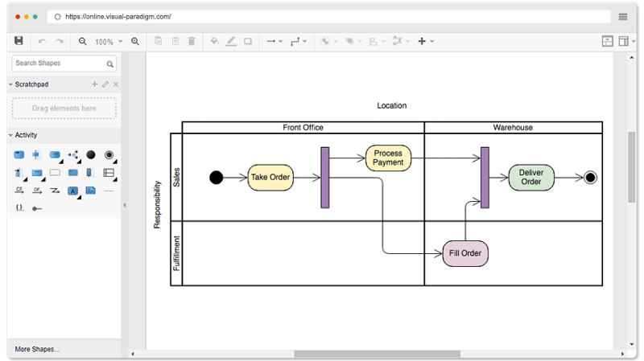Image resolution: width=644 pixels, height=361 pixels.
Task: Click the zoom out magnifier icon
Action: (x=83, y=41)
